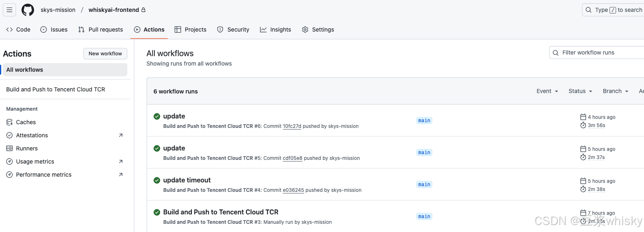This screenshot has width=644, height=232.
Task: Click the private lock icon beside repository name
Action: 143,10
